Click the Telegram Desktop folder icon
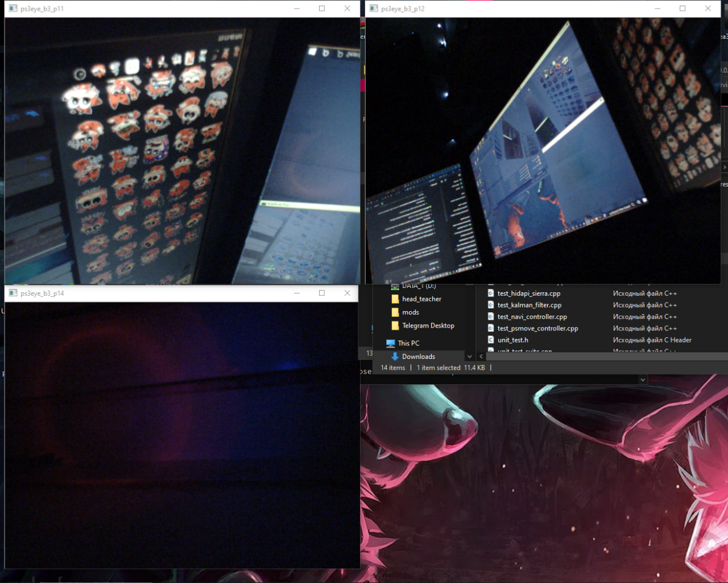This screenshot has height=583, width=728. [x=395, y=326]
